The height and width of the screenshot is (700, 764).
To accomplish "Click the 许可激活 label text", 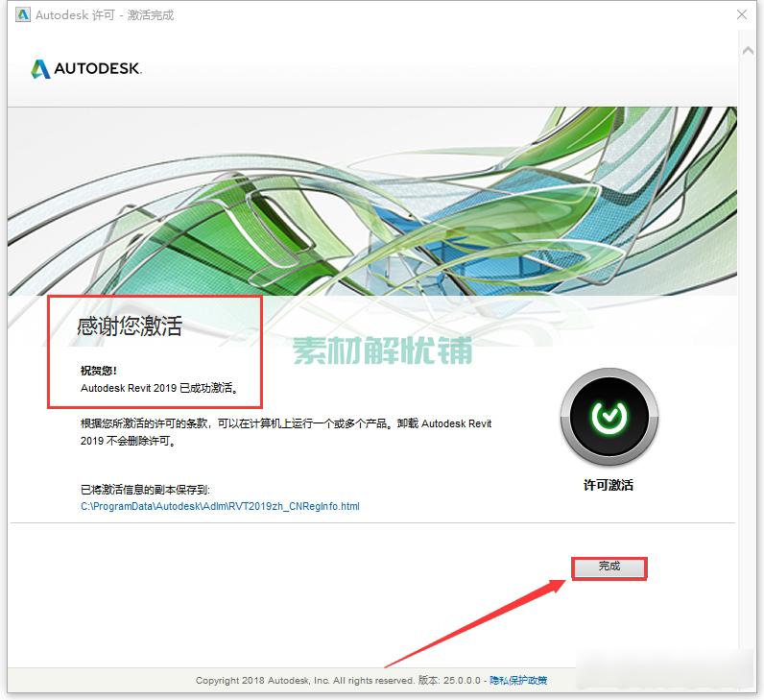I will [609, 485].
